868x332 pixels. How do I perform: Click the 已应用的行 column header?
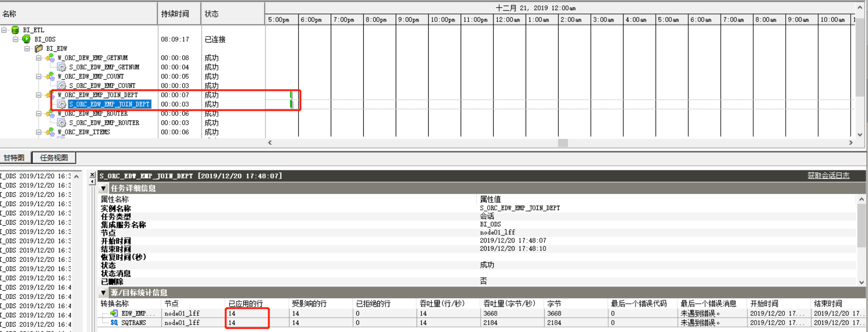click(x=257, y=304)
